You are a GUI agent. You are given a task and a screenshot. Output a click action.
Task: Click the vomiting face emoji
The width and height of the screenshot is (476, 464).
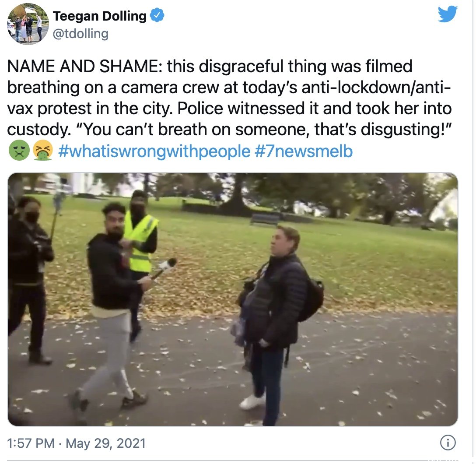tap(43, 151)
